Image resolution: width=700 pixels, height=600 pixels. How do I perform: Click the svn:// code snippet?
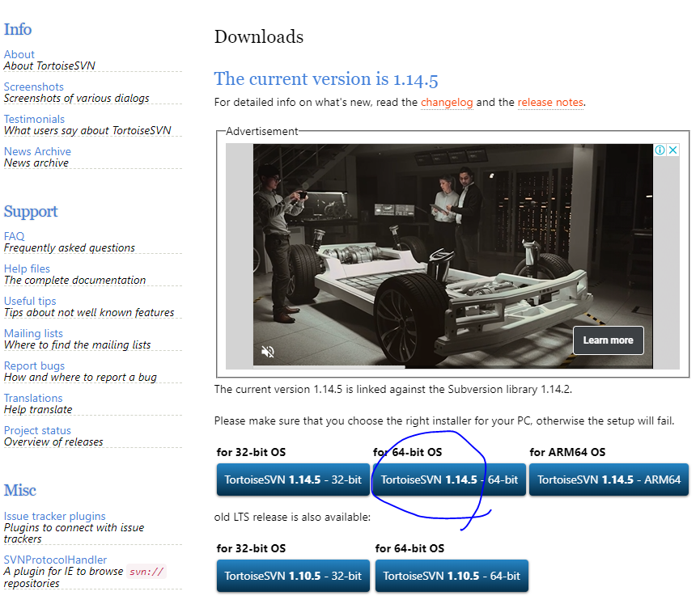[x=146, y=572]
